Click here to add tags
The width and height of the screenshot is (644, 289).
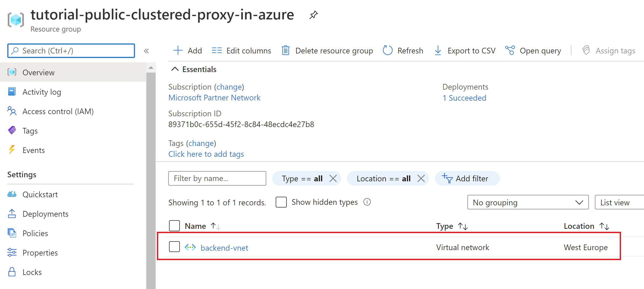206,154
